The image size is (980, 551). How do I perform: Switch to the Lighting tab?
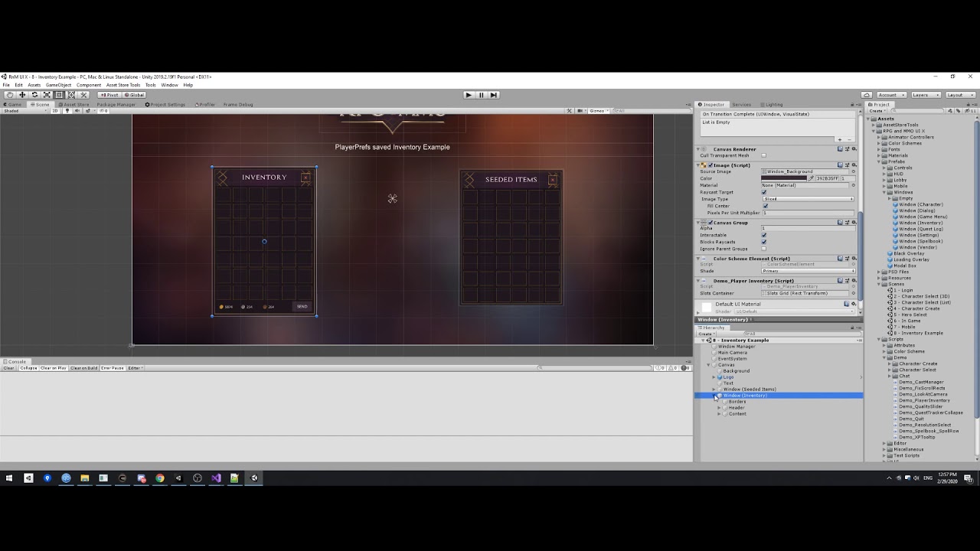coord(773,104)
